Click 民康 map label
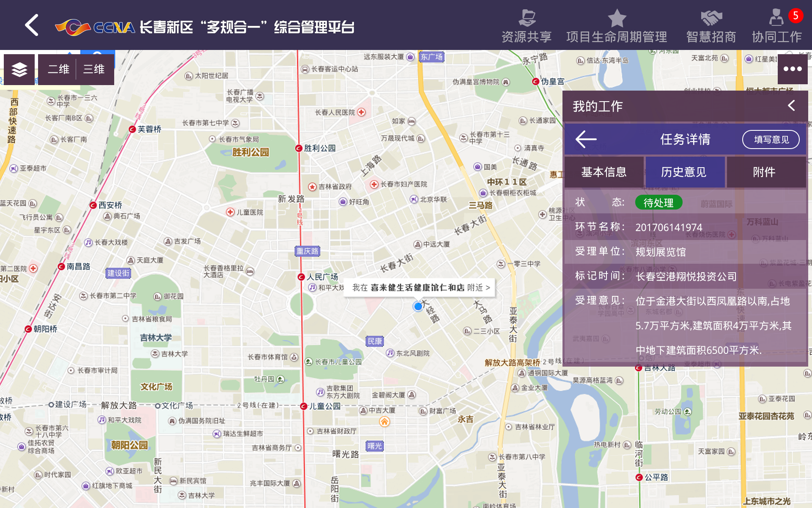 375,341
